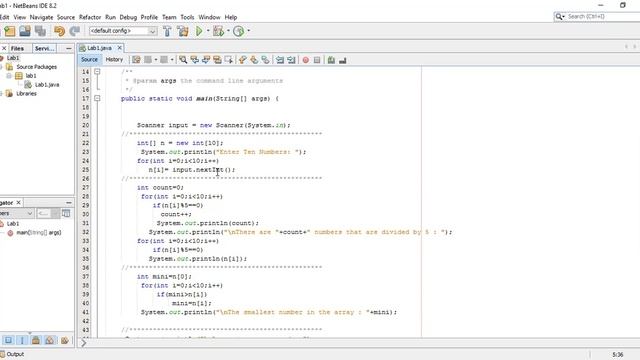This screenshot has width=640, height=360.
Task: Toggle Rectangular Selection icon
Action: point(229,60)
